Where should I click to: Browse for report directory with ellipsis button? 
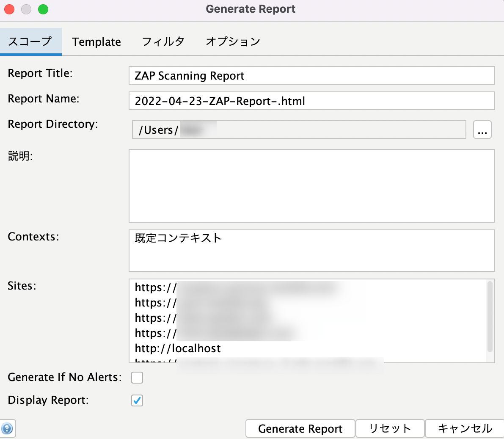coord(482,130)
